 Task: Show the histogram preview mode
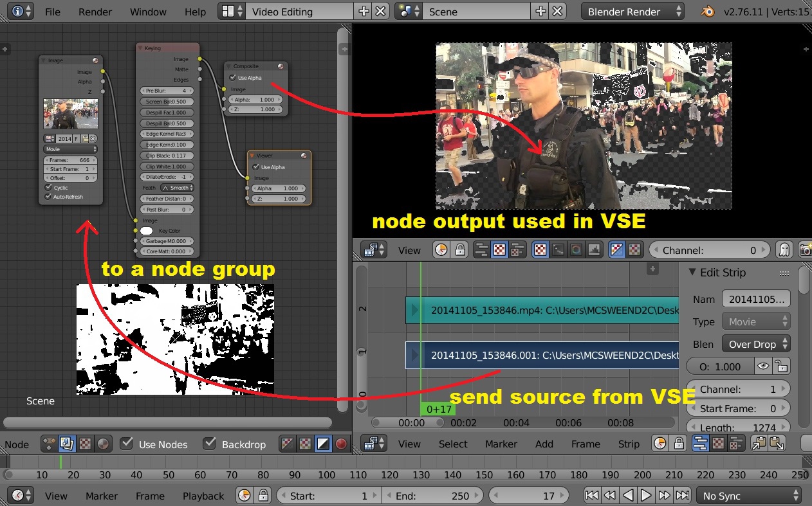pos(594,250)
